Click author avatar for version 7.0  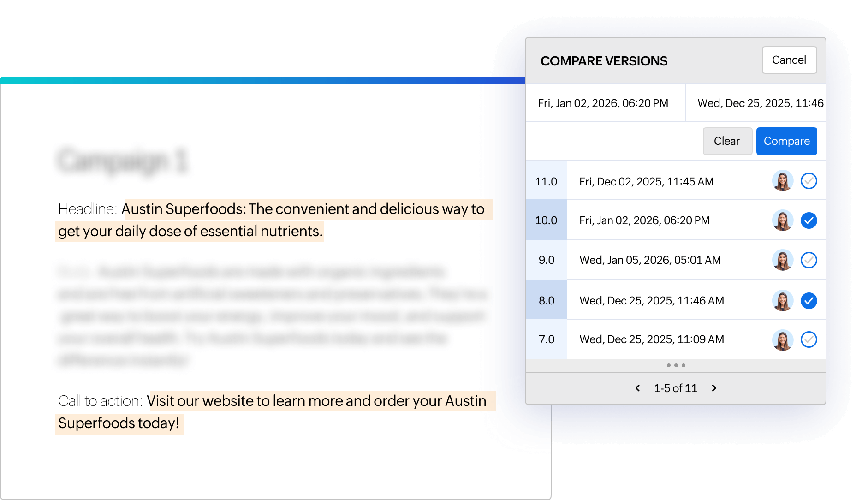click(782, 339)
